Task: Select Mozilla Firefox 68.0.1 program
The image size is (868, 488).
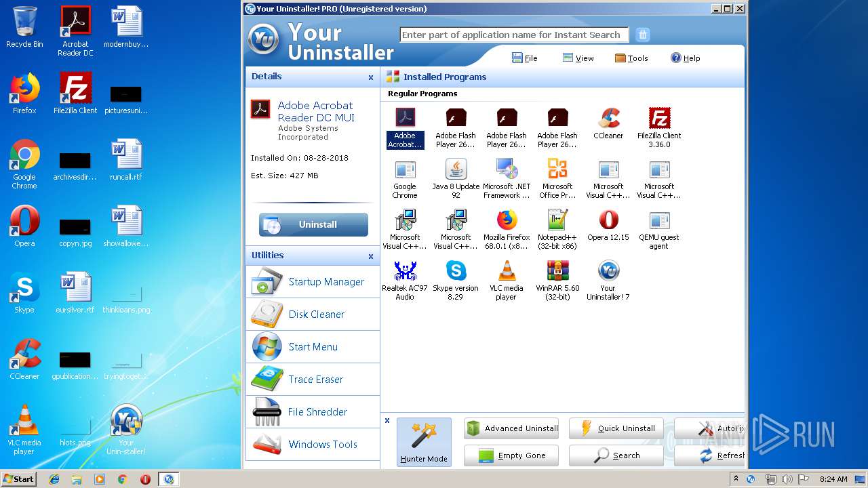Action: click(x=507, y=229)
